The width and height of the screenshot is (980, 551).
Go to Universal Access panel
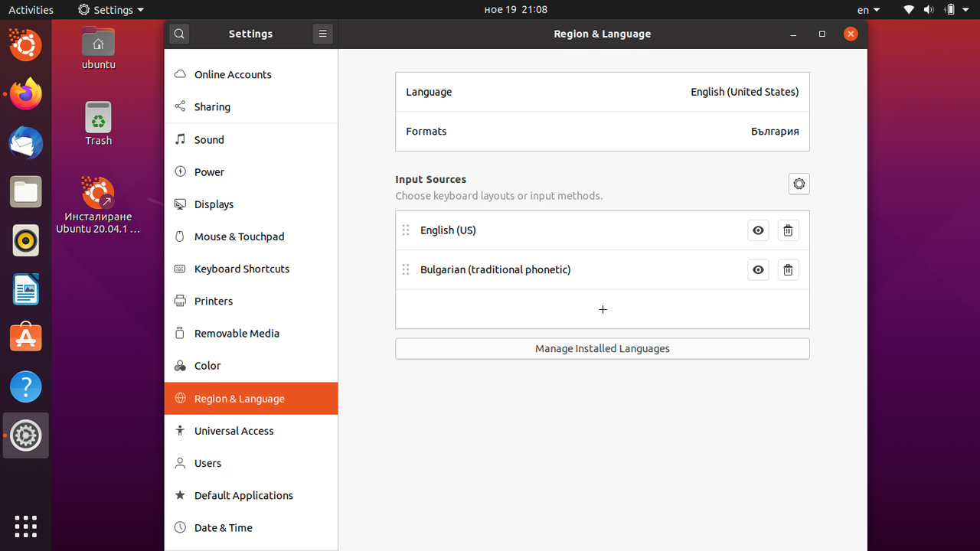point(251,430)
